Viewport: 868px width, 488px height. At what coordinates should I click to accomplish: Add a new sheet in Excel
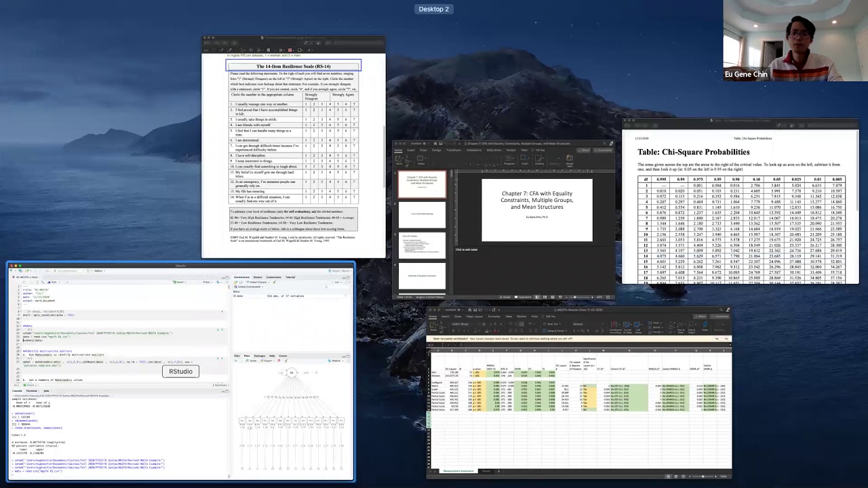point(498,471)
